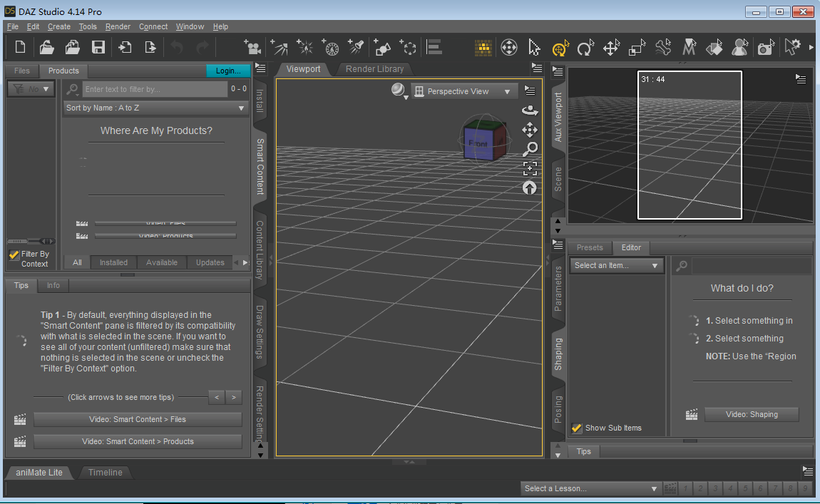Click the Import file icon

[x=125, y=48]
